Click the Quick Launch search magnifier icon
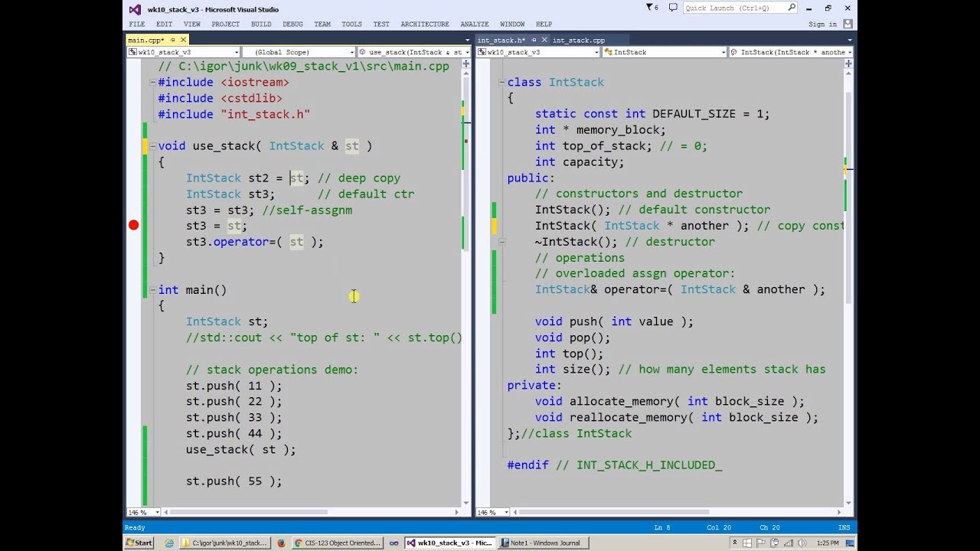Image resolution: width=980 pixels, height=551 pixels. [x=792, y=8]
